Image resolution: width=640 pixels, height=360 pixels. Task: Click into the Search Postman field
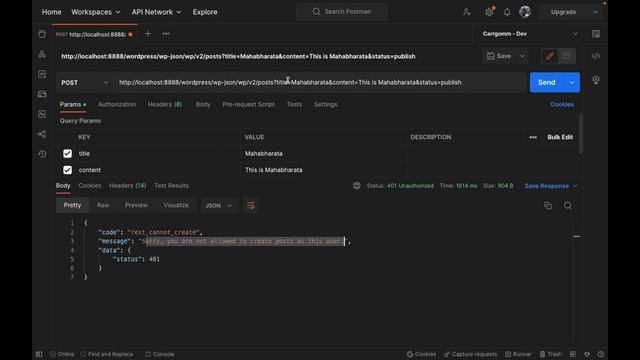pos(342,12)
